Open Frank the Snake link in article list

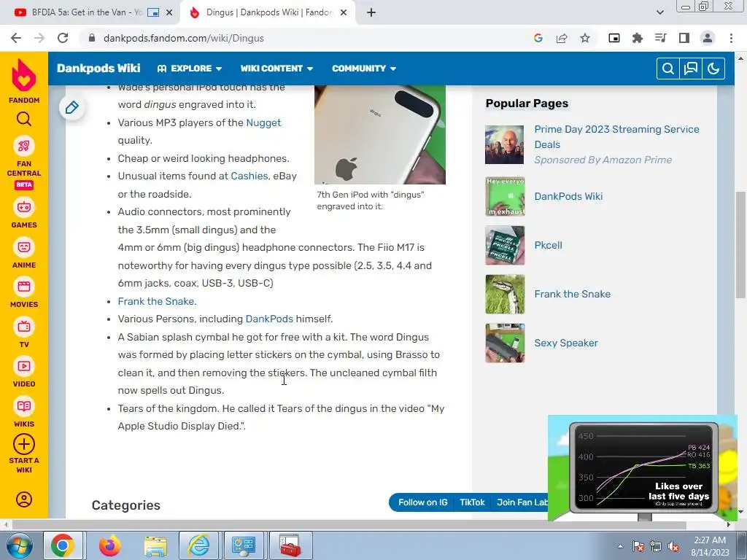[156, 301]
